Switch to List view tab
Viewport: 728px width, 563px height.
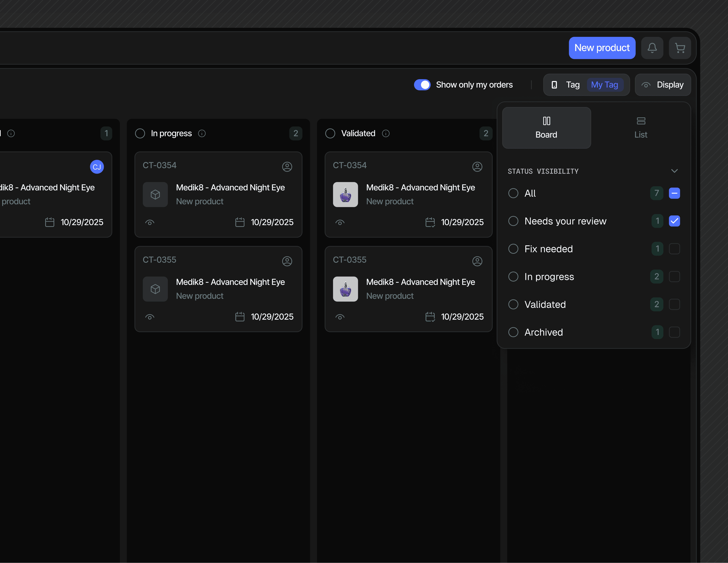point(640,128)
